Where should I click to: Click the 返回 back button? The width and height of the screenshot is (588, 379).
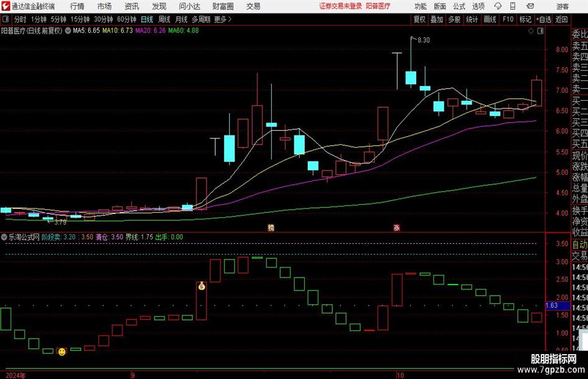pos(561,19)
